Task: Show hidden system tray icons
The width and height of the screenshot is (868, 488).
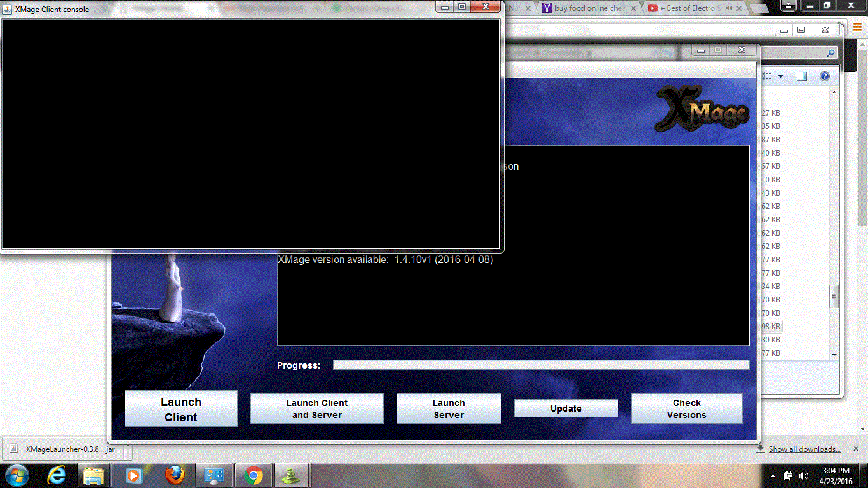Action: [x=773, y=475]
